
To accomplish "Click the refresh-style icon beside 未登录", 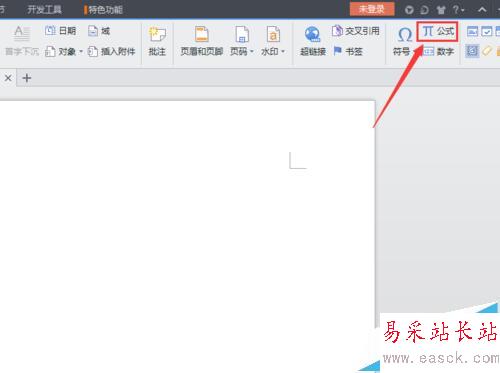I will click(x=425, y=10).
